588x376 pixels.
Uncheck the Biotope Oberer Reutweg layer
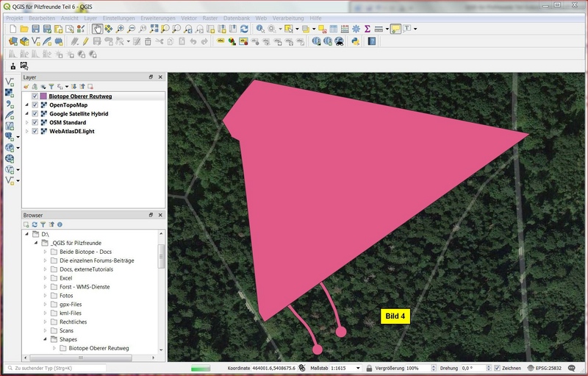point(35,96)
